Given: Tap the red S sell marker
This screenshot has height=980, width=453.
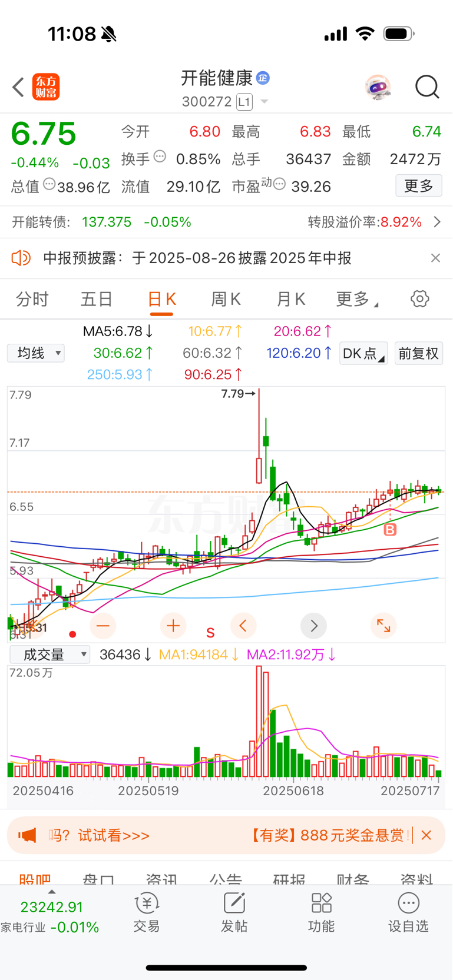Looking at the screenshot, I should [x=210, y=633].
